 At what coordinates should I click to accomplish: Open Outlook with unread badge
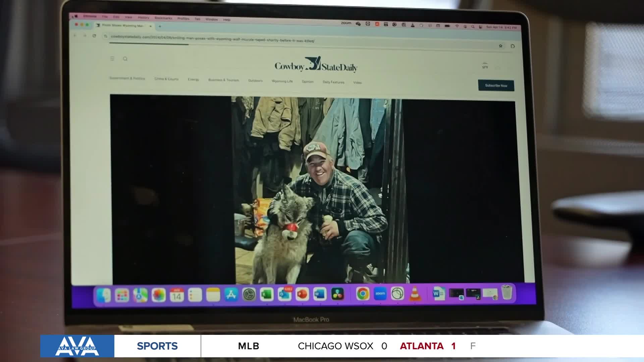[285, 294]
